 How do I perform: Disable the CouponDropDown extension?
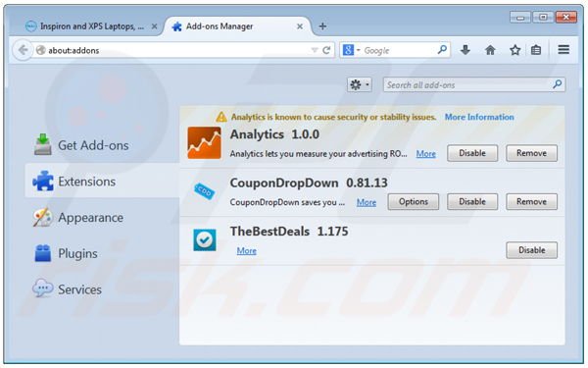[x=472, y=201]
